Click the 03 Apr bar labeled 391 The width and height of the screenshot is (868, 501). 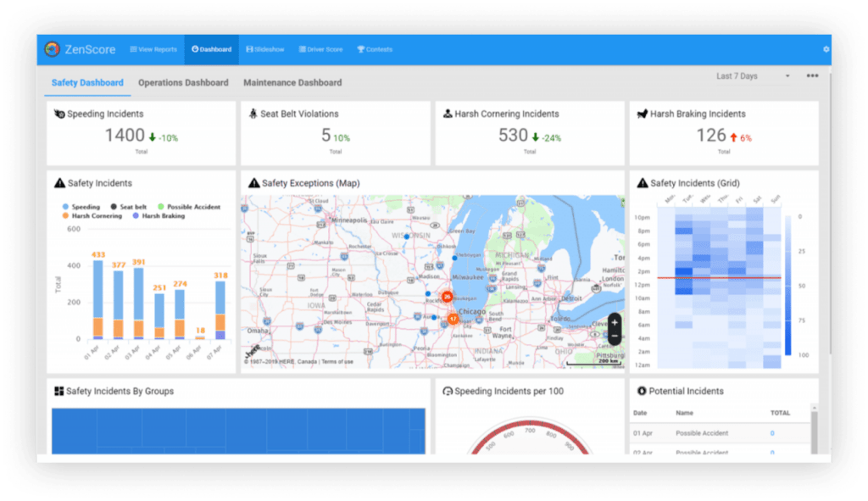(139, 303)
